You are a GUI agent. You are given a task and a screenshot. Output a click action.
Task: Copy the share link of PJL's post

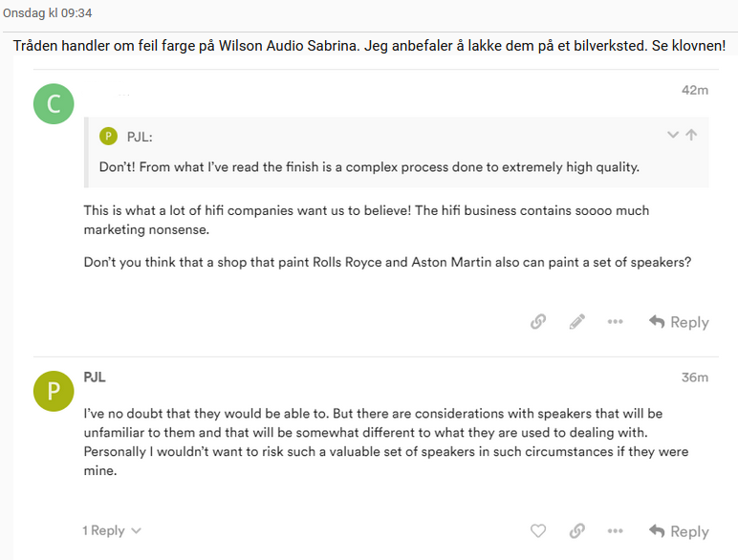point(577,531)
